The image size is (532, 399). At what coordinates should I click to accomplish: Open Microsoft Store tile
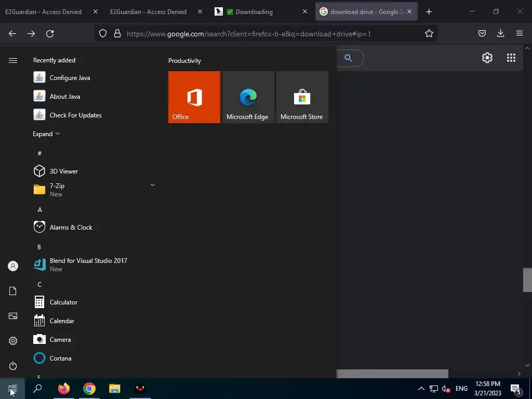coord(302,97)
